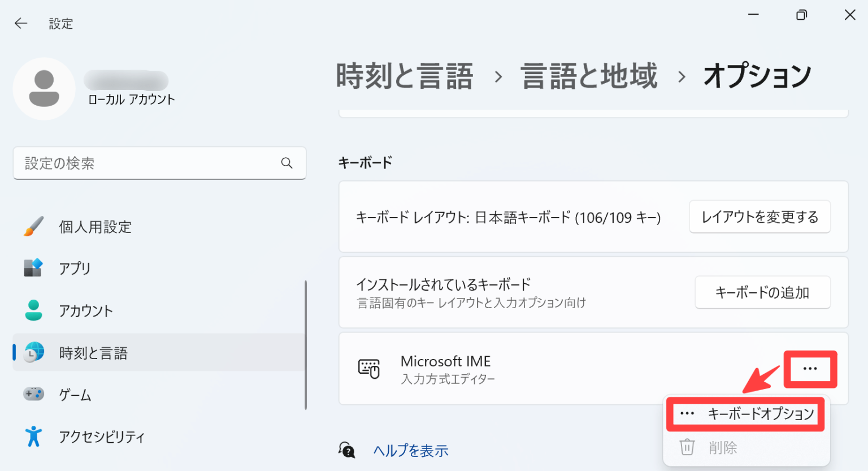
Task: Select the アプリ sidebar icon
Action: [33, 269]
